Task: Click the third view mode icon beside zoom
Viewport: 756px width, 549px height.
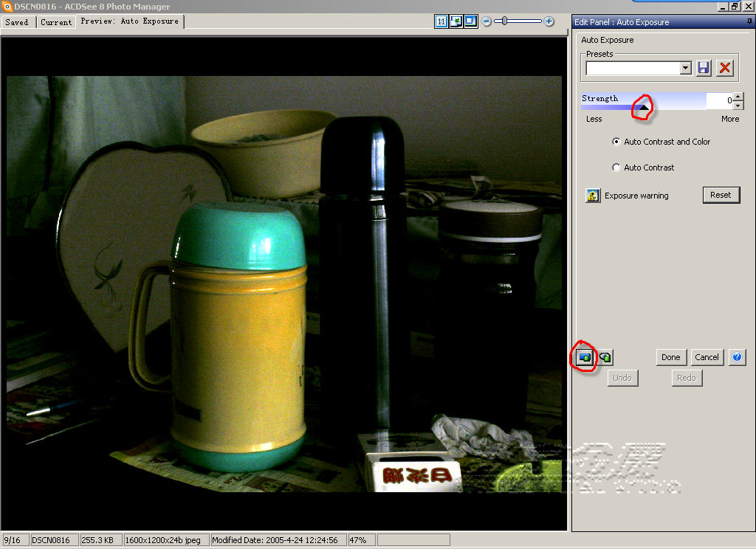Action: pos(470,21)
